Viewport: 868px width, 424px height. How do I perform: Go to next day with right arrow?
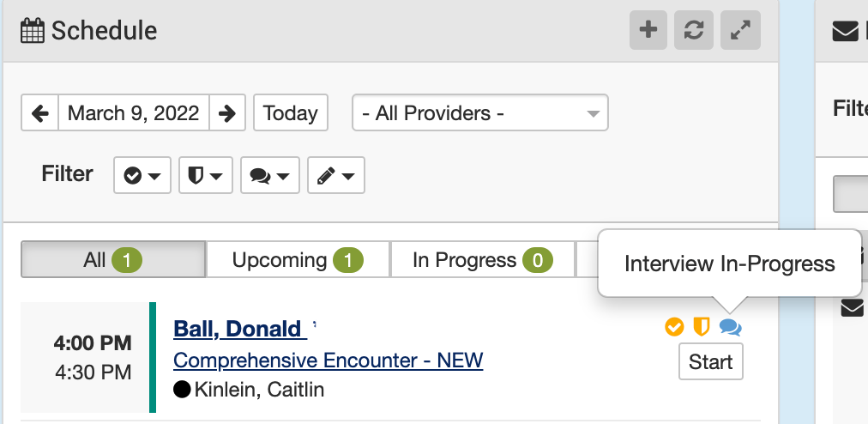click(227, 113)
